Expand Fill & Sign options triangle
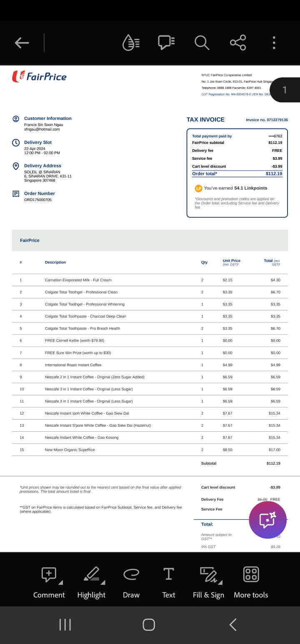 220,582
